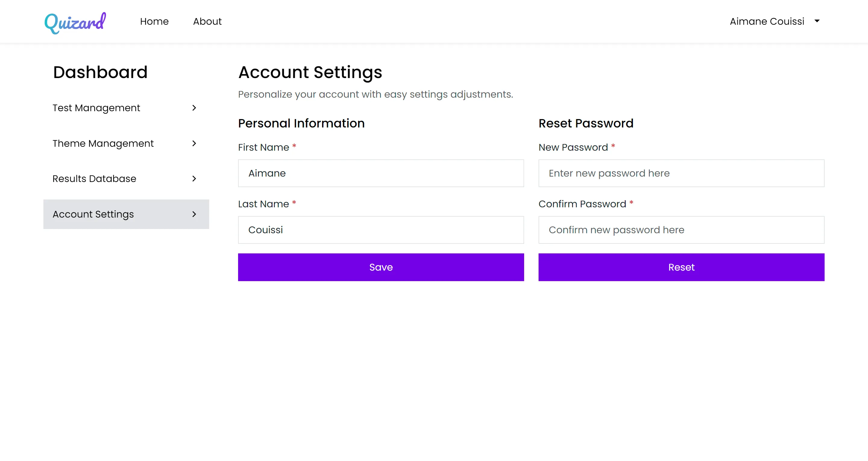868x461 pixels.
Task: Click the Quizard logo
Action: tap(75, 23)
